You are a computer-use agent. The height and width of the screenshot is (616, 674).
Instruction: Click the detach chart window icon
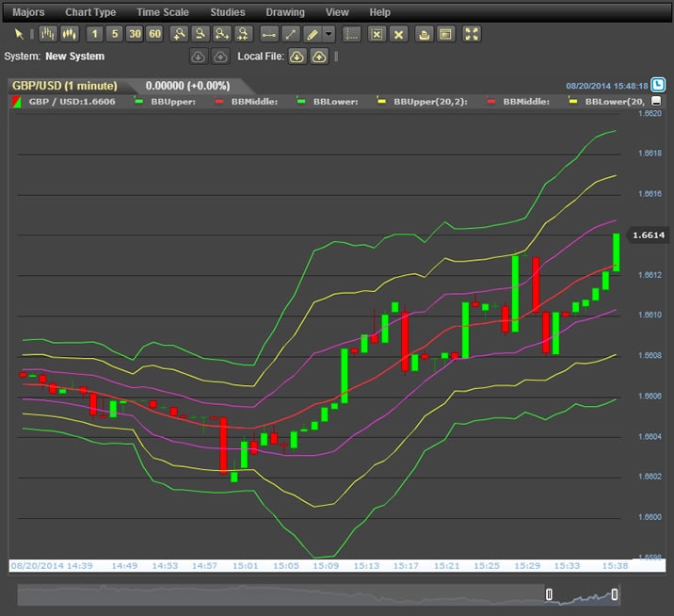pyautogui.click(x=446, y=34)
